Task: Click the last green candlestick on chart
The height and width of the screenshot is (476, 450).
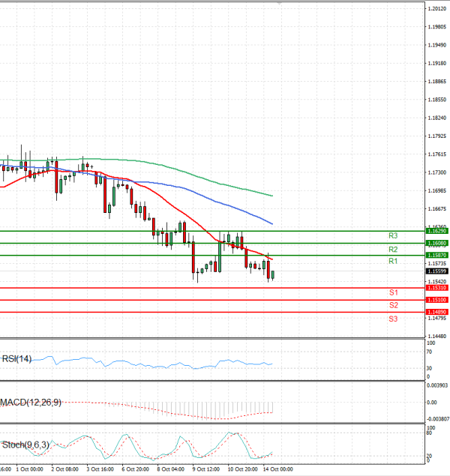Action: (x=274, y=275)
